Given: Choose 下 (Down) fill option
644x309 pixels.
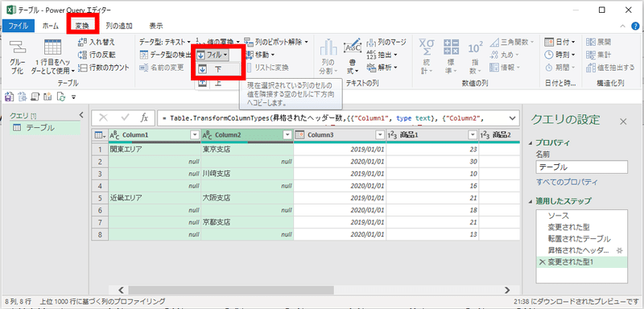Looking at the screenshot, I should [217, 70].
